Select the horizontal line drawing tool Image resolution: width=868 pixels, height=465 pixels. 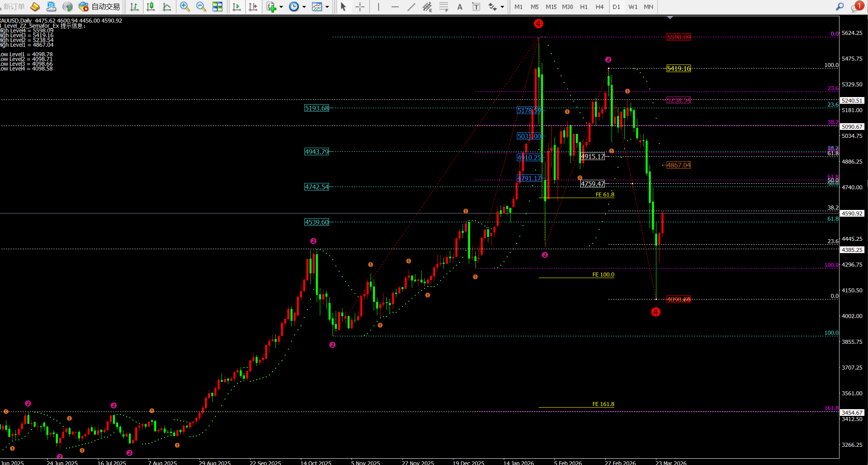click(395, 7)
